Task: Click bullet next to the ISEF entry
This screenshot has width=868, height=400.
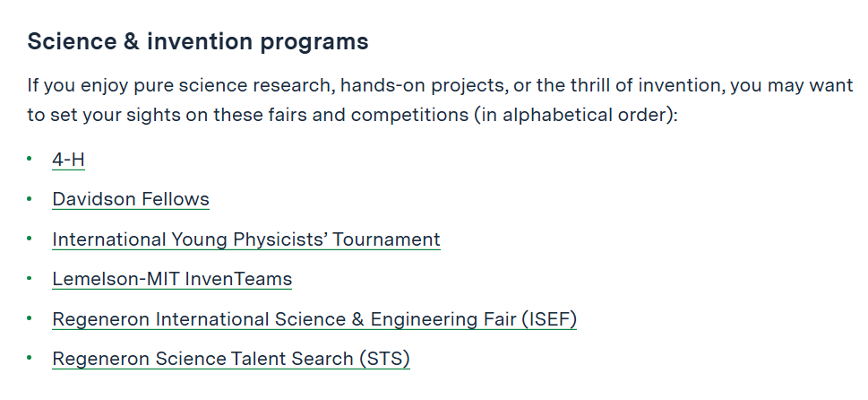Action: pyautogui.click(x=30, y=318)
